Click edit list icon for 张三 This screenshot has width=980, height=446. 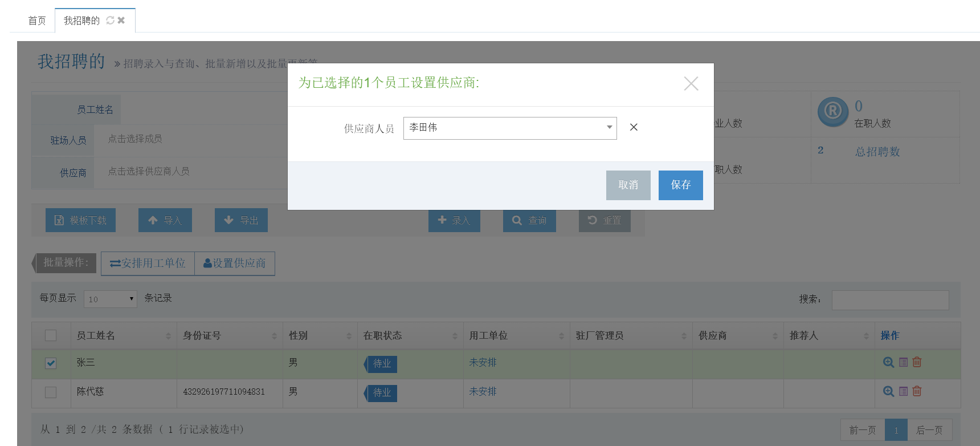[903, 362]
